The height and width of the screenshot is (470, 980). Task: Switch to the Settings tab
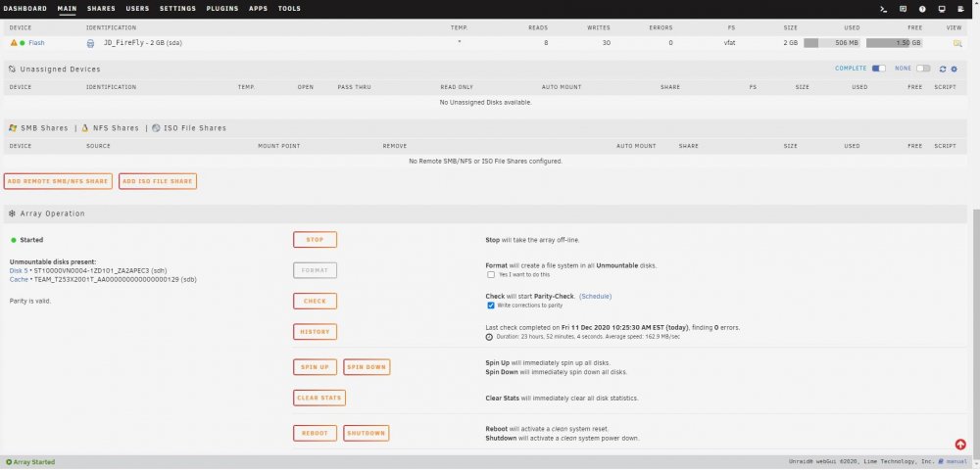[177, 9]
